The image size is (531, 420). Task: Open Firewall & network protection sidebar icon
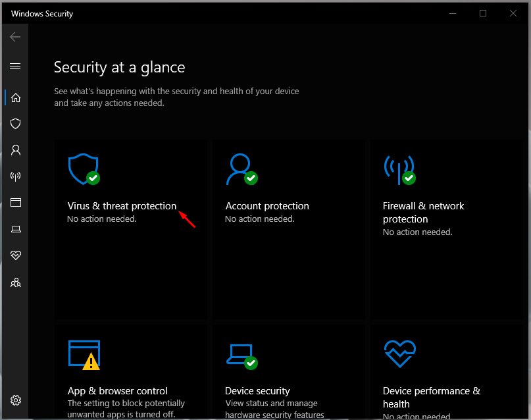(x=16, y=176)
